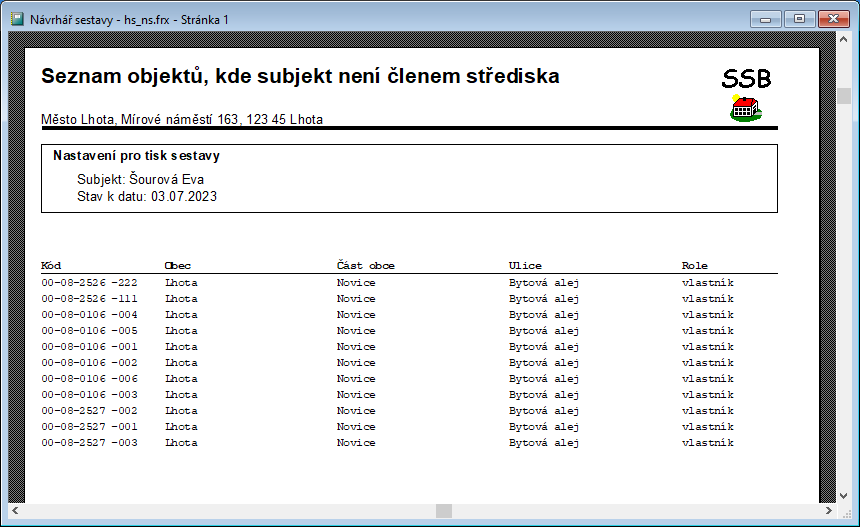This screenshot has height=527, width=860.
Task: Click the Kód column header
Action: click(51, 266)
